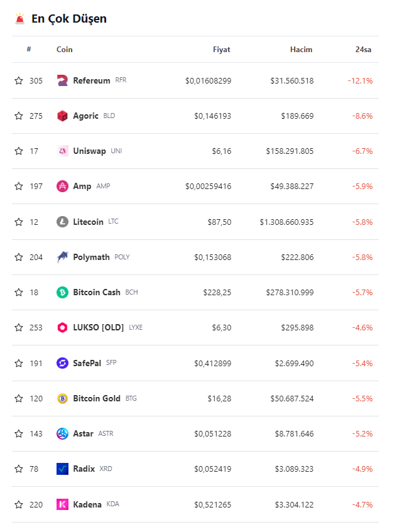
Task: Click the red siren icon beside title
Action: tap(20, 19)
